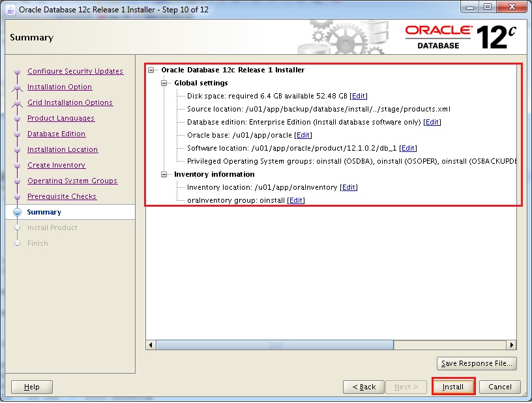
Task: Click the Save Response File button
Action: pyautogui.click(x=477, y=363)
